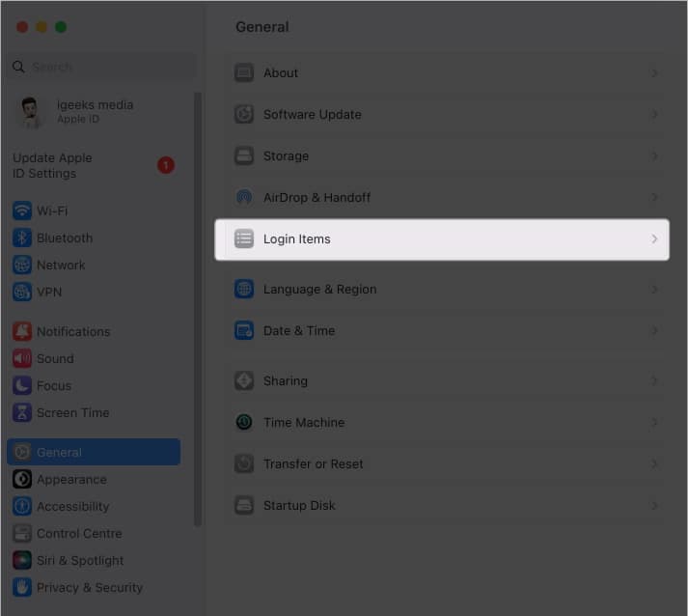Expand the Date & Time chevron
The width and height of the screenshot is (688, 616).
click(654, 330)
